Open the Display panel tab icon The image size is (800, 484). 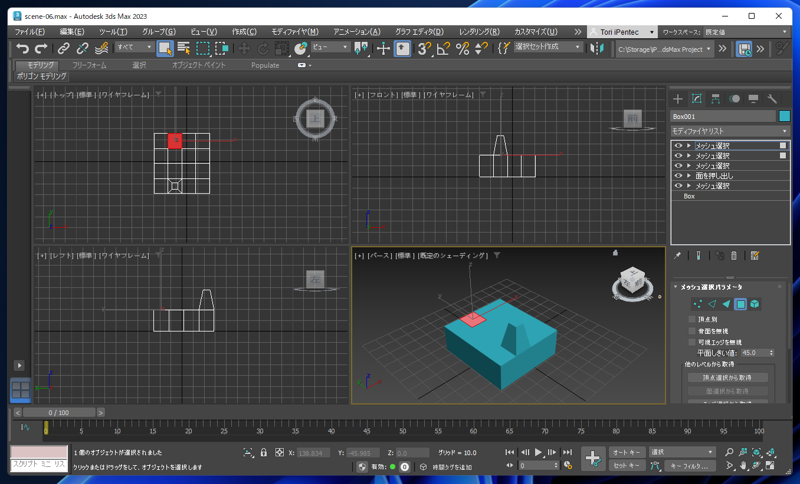[x=753, y=99]
